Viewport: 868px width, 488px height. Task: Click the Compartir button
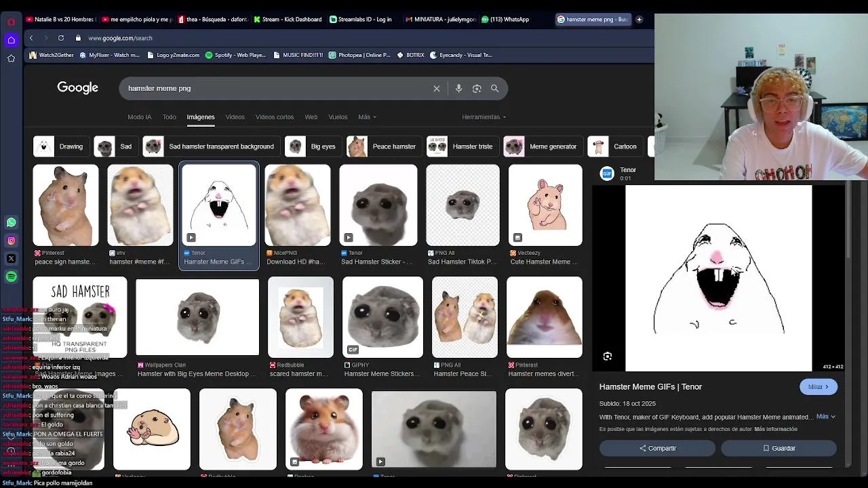click(658, 448)
